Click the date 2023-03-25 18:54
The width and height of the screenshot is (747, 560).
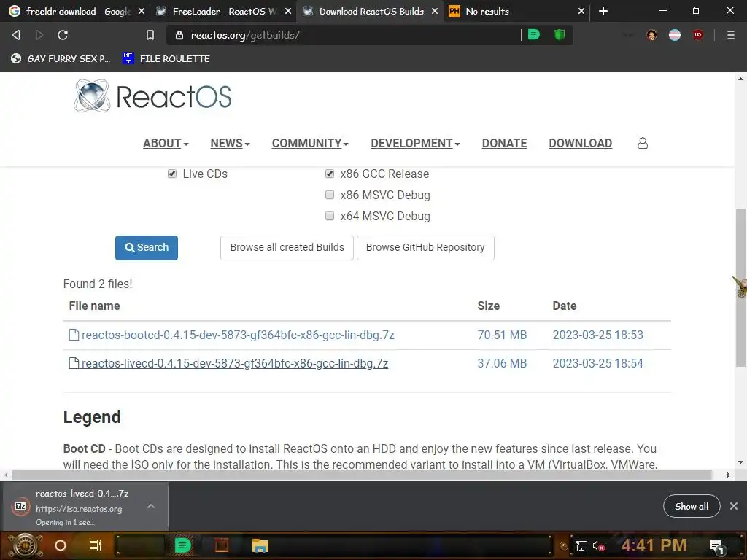click(x=597, y=363)
